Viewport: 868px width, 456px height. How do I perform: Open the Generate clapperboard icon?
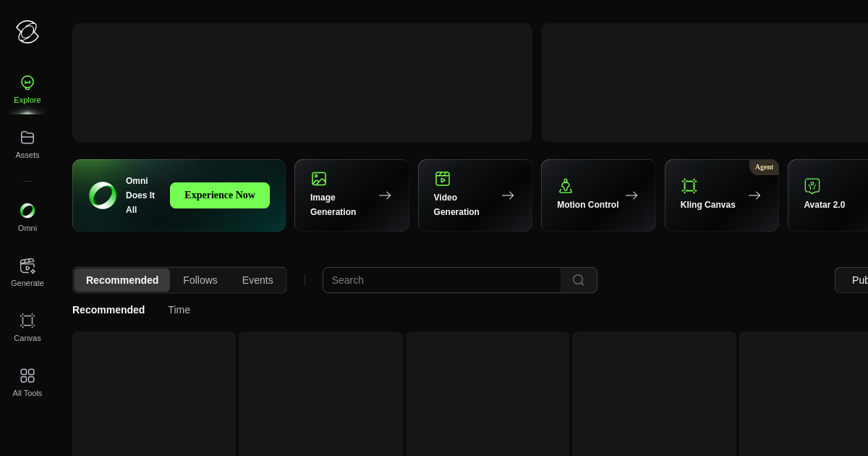point(27,266)
